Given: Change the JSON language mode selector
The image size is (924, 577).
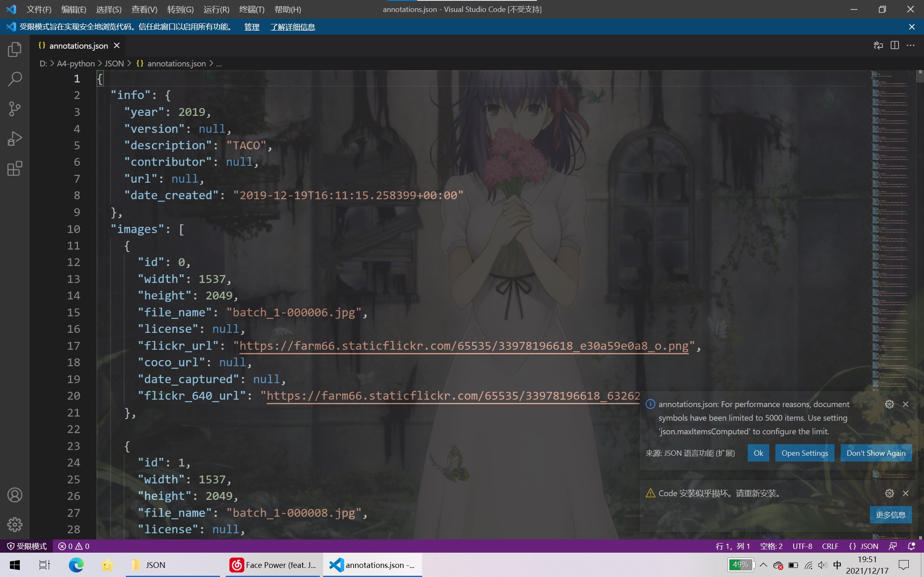Looking at the screenshot, I should click(x=864, y=546).
